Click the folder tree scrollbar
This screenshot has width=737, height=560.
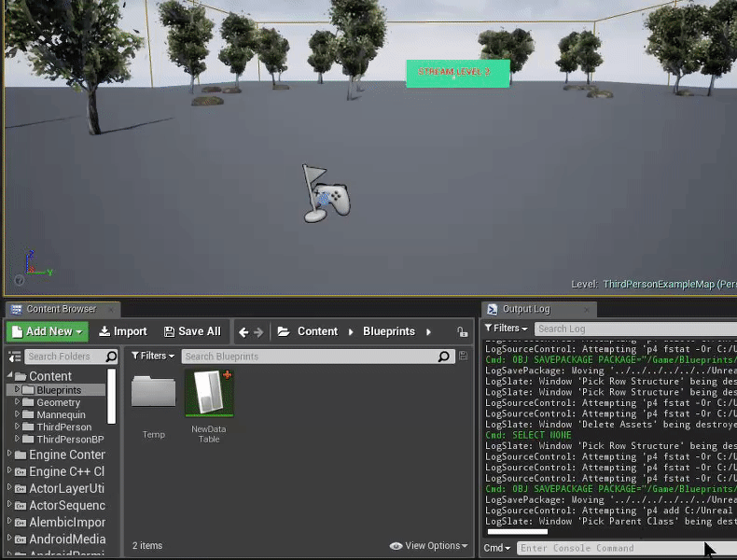(111, 397)
